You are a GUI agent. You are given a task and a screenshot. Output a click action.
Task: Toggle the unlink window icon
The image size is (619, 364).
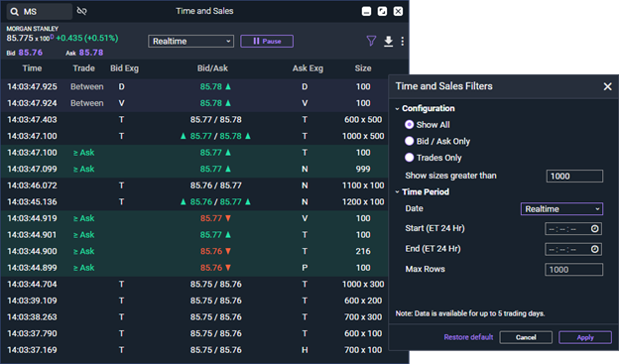point(81,11)
